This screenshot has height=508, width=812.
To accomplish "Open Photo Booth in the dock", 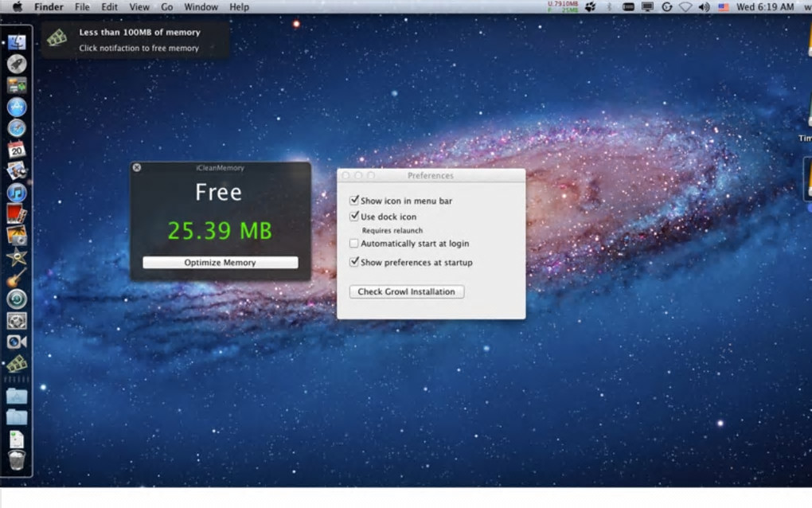I will click(17, 213).
